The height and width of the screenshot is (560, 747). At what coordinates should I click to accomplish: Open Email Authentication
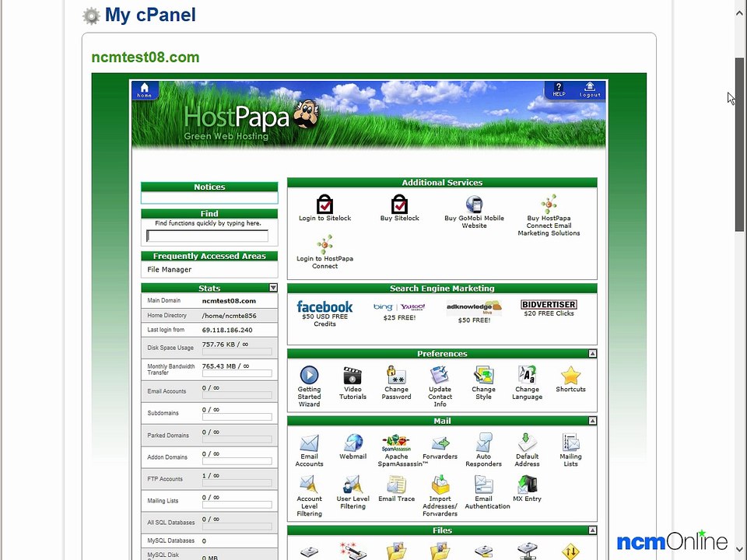click(487, 493)
